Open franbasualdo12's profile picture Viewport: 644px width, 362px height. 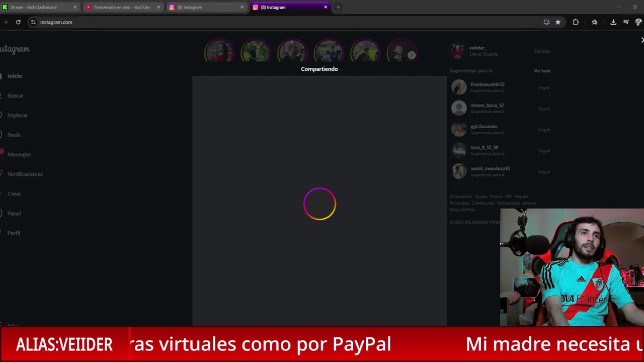point(459,87)
